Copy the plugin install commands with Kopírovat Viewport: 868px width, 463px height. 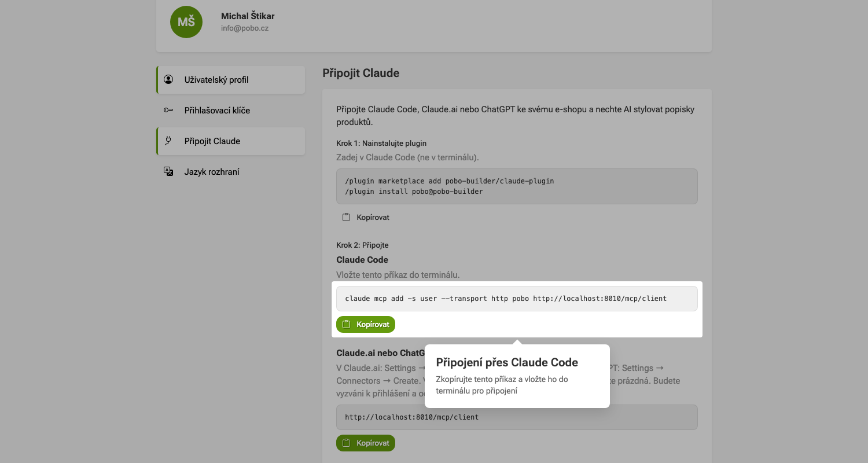coord(366,218)
